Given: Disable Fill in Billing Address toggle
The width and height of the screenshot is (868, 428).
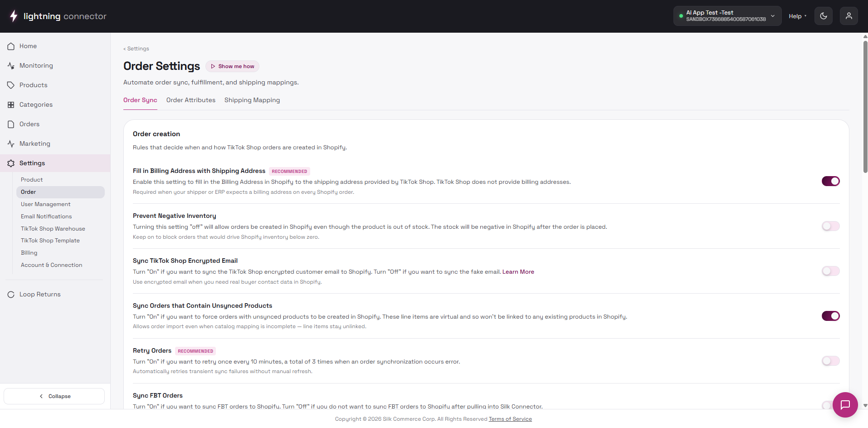Looking at the screenshot, I should 831,181.
